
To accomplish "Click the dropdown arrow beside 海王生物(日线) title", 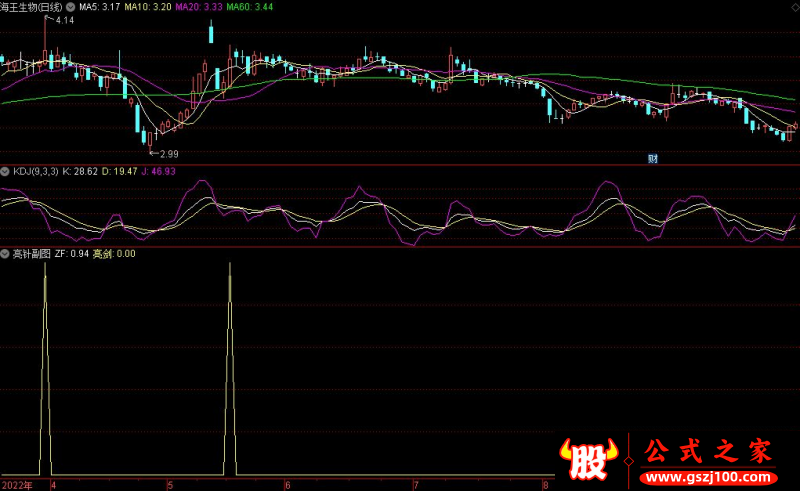I will pos(69,7).
